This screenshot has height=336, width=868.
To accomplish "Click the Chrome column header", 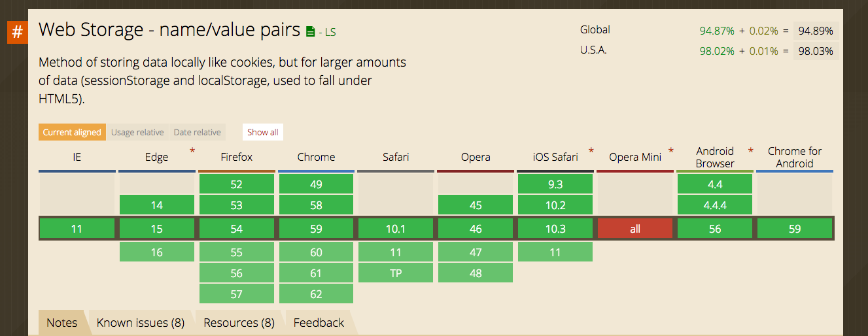I will tap(317, 157).
